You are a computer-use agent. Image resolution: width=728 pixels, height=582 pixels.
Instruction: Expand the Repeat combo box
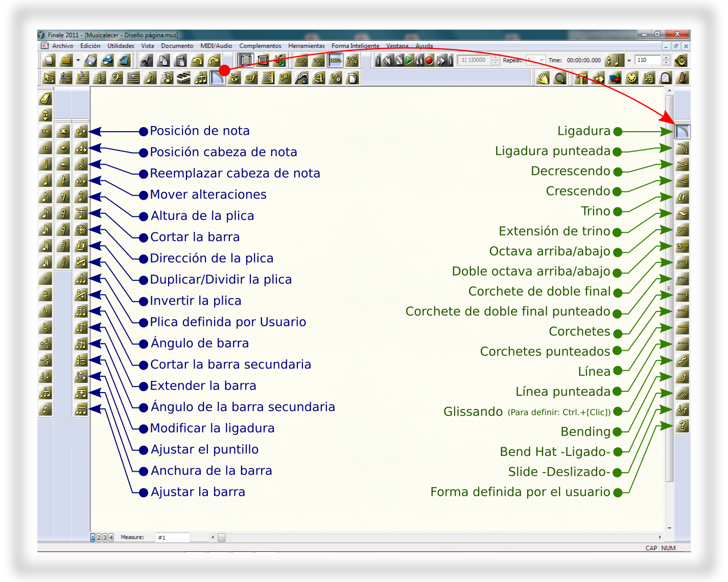coord(542,60)
